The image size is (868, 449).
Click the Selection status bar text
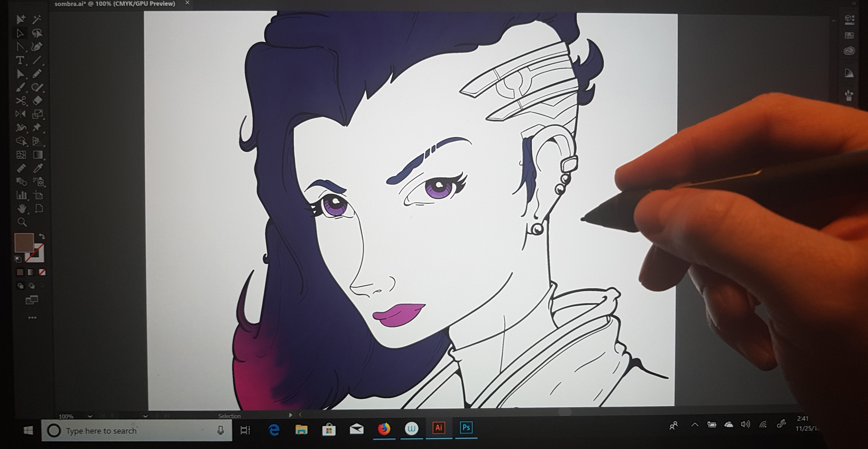(229, 416)
